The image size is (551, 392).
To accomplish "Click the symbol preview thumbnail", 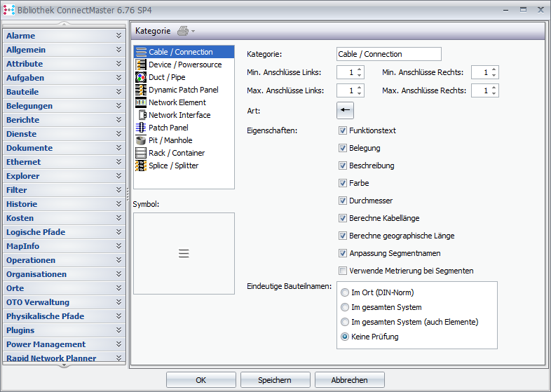I will coord(184,253).
